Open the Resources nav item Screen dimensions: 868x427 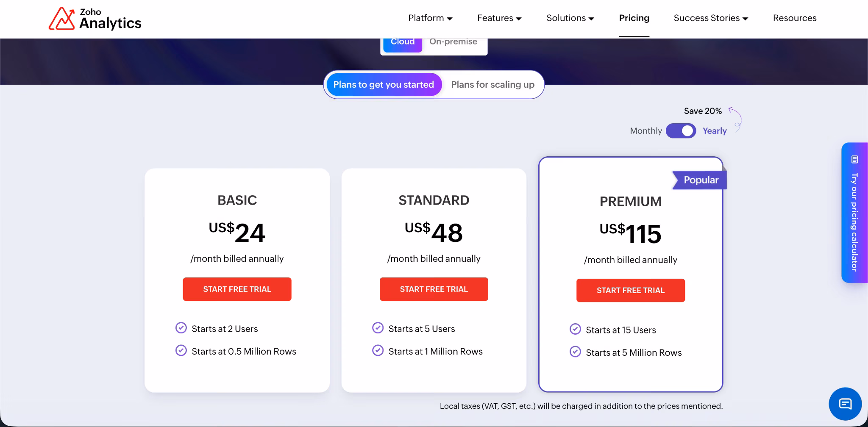coord(795,18)
